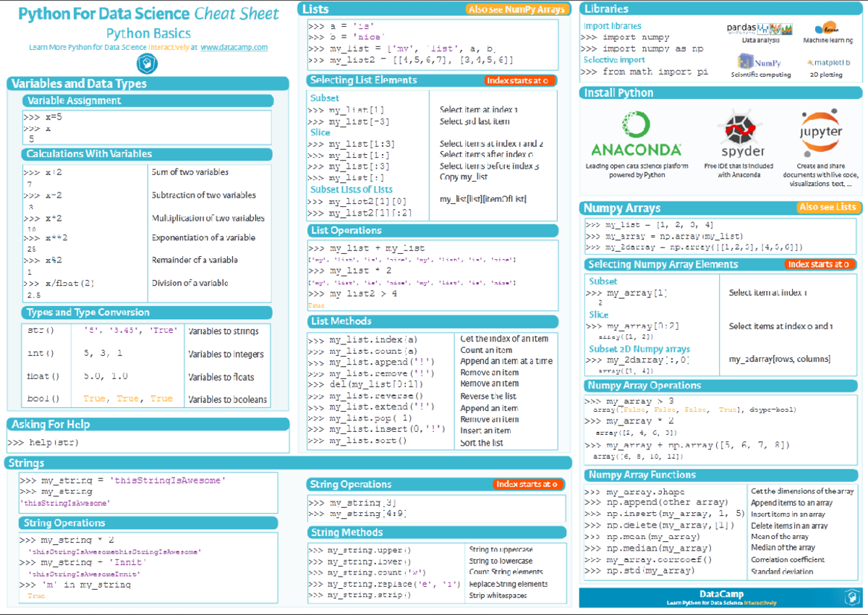Click the DataCamp shield icon in the footer
This screenshot has height=615, width=868.
tap(854, 598)
